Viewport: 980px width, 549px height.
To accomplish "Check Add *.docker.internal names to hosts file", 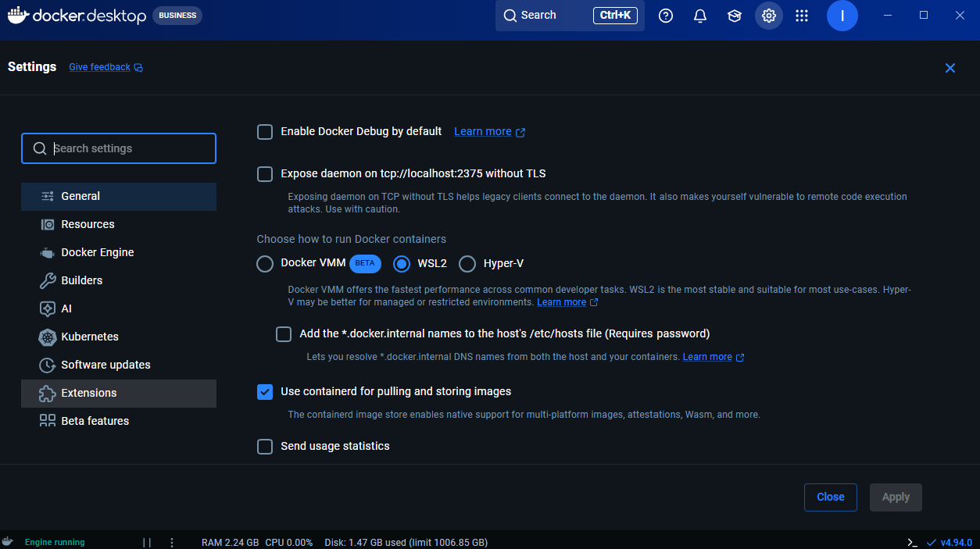I will coord(284,334).
